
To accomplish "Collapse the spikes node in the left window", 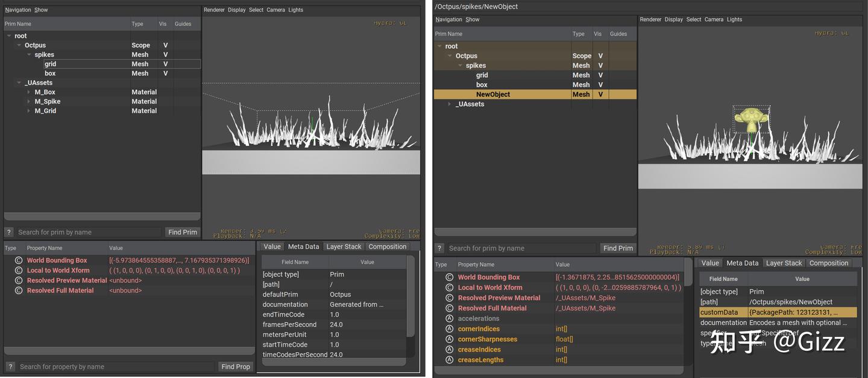I will [28, 55].
